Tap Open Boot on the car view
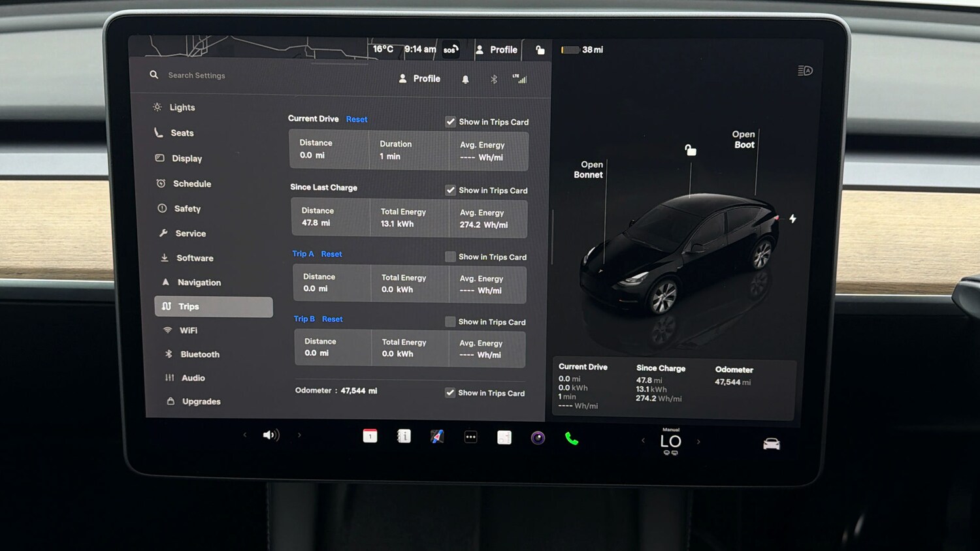The width and height of the screenshot is (980, 551). [x=743, y=139]
